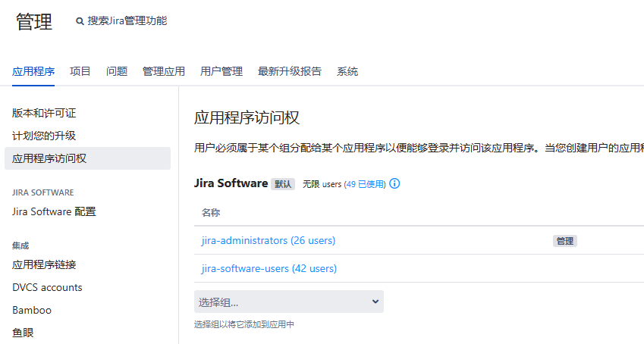
Task: Select 应用程序访问权 in sidebar
Action: pos(49,158)
